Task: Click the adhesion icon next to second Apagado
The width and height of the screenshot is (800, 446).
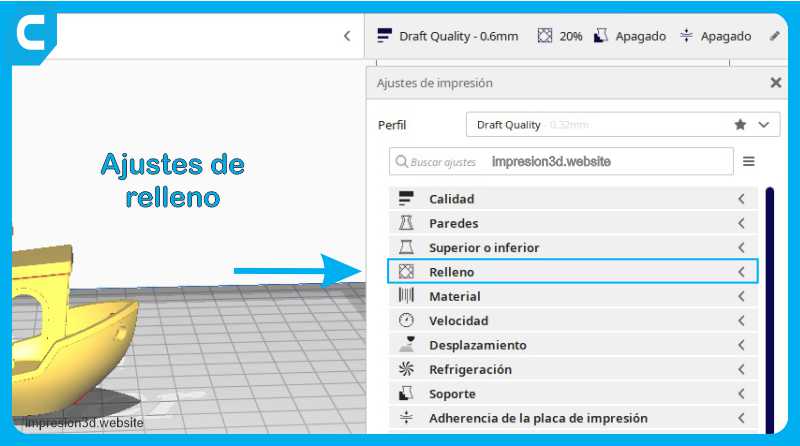Action: (686, 36)
